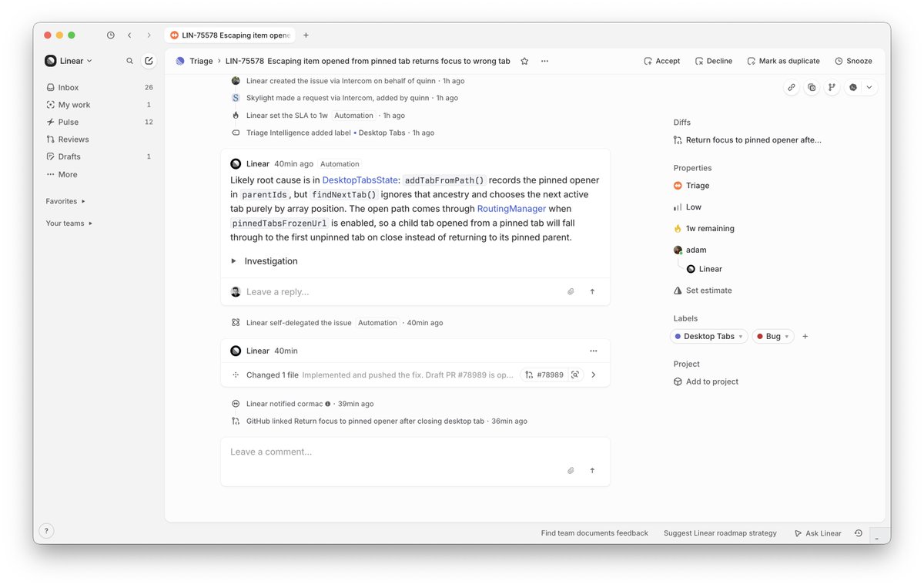Open the history clock icon in title bar
The image size is (924, 588).
[110, 35]
